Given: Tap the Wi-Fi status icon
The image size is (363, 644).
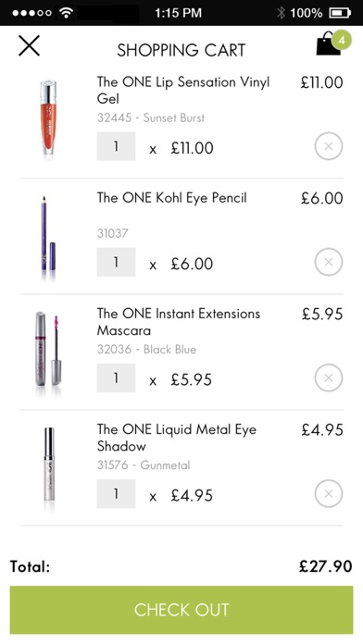Looking at the screenshot, I should click(66, 13).
